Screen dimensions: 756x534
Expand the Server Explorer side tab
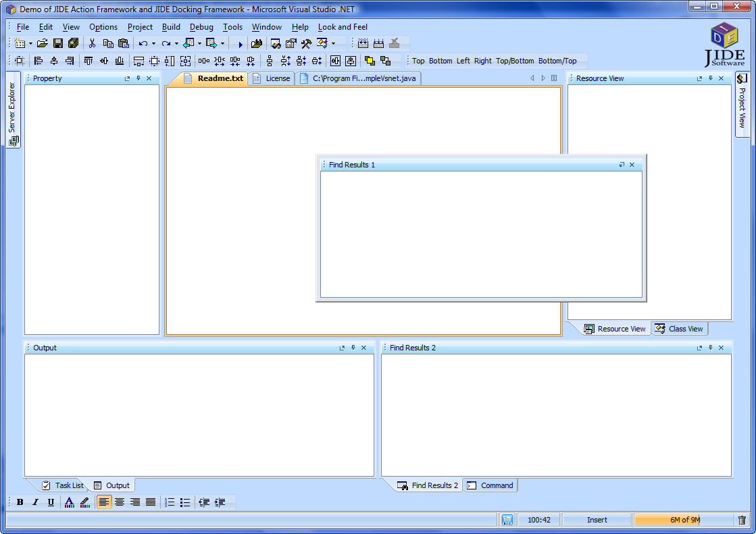(x=13, y=110)
